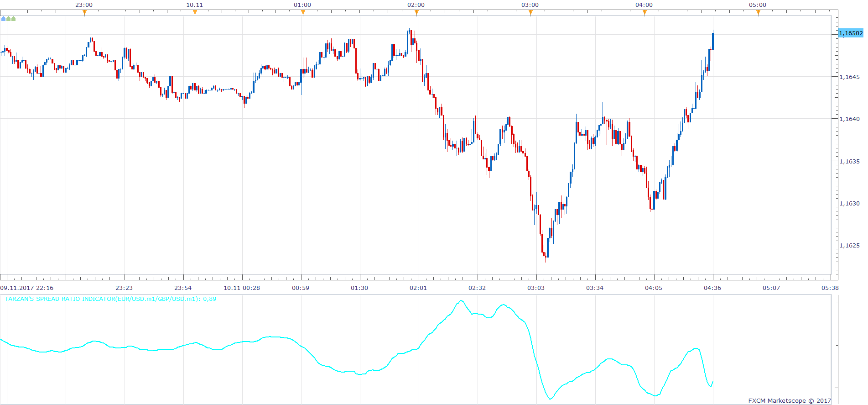Viewport: 868px width, 405px height.
Task: Click the Tarzan's Spread Ratio Indicator label
Action: point(110,299)
